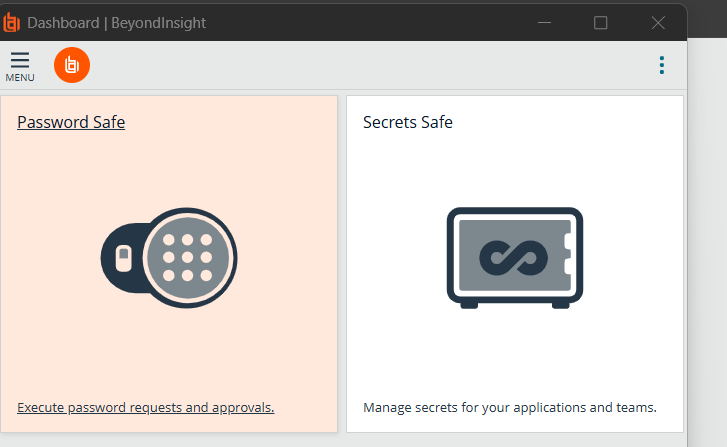Open the vertical three-dot options menu
This screenshot has height=447, width=727.
[x=662, y=65]
